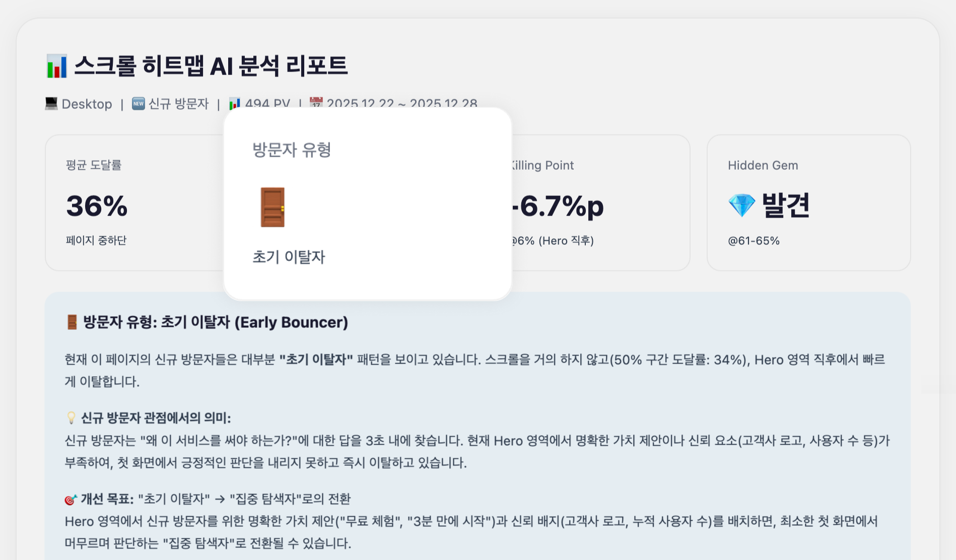This screenshot has width=956, height=560.
Task: Click the 신규 방문자 segment label
Action: coord(178,104)
